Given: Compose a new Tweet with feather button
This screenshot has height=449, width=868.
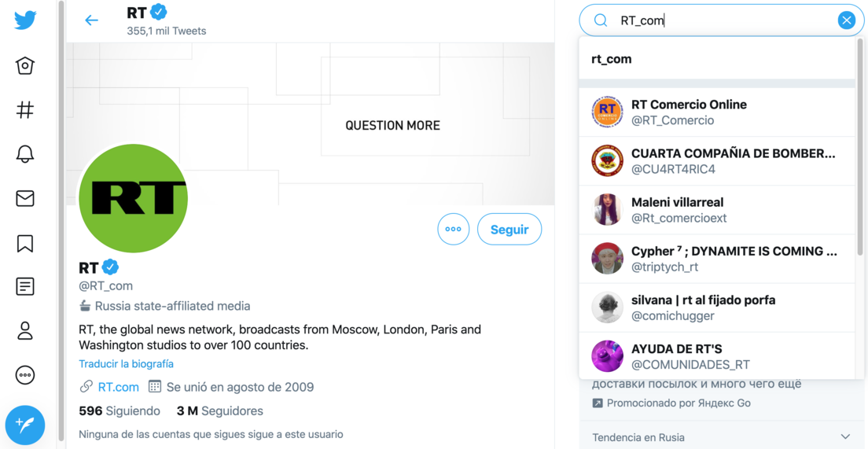Looking at the screenshot, I should (25, 425).
